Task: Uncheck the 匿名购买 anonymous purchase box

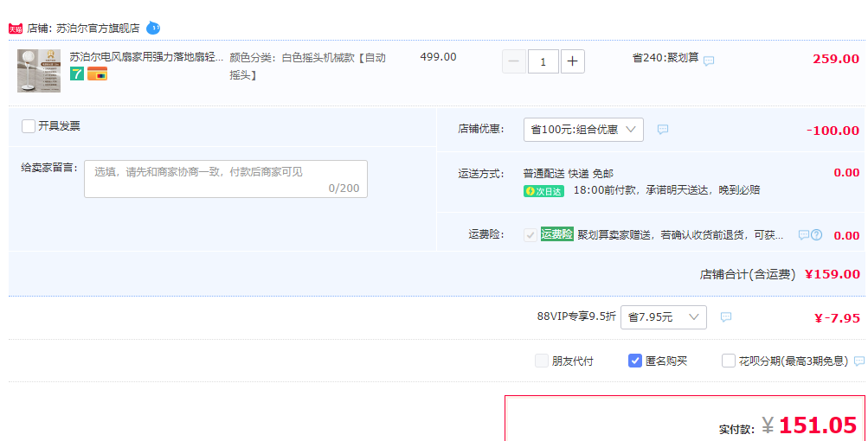Action: tap(635, 361)
